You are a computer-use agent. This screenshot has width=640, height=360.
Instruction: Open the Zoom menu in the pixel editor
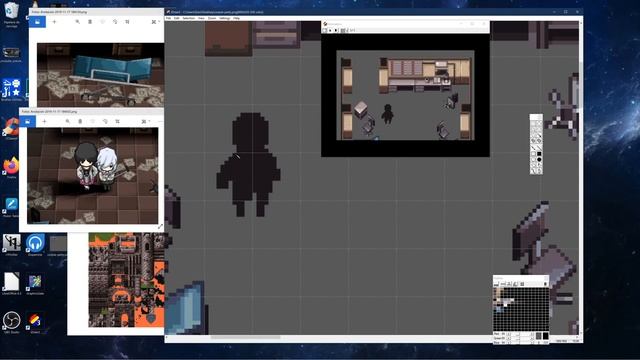tap(212, 18)
